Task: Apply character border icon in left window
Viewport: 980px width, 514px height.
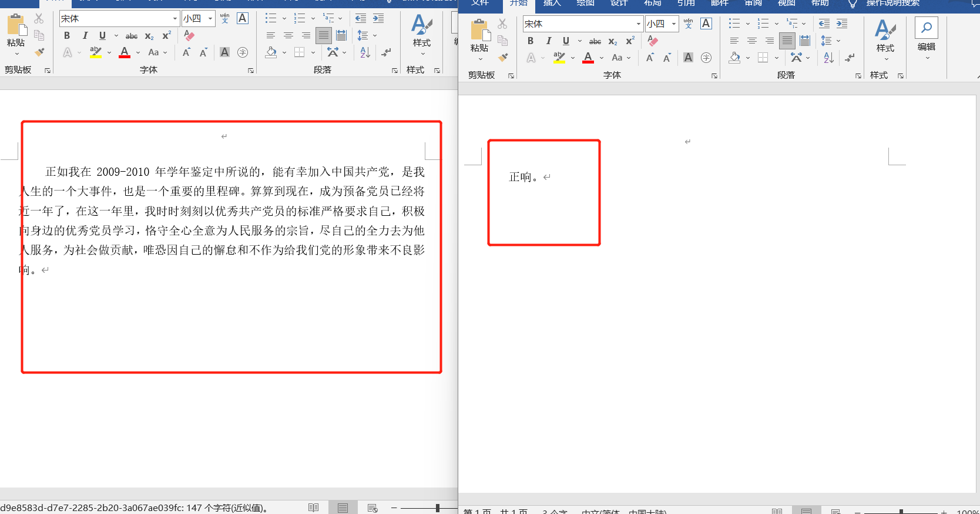Action: point(242,18)
